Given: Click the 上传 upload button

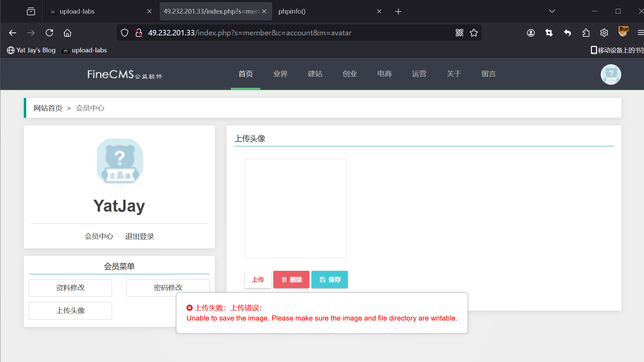Looking at the screenshot, I should [x=258, y=279].
